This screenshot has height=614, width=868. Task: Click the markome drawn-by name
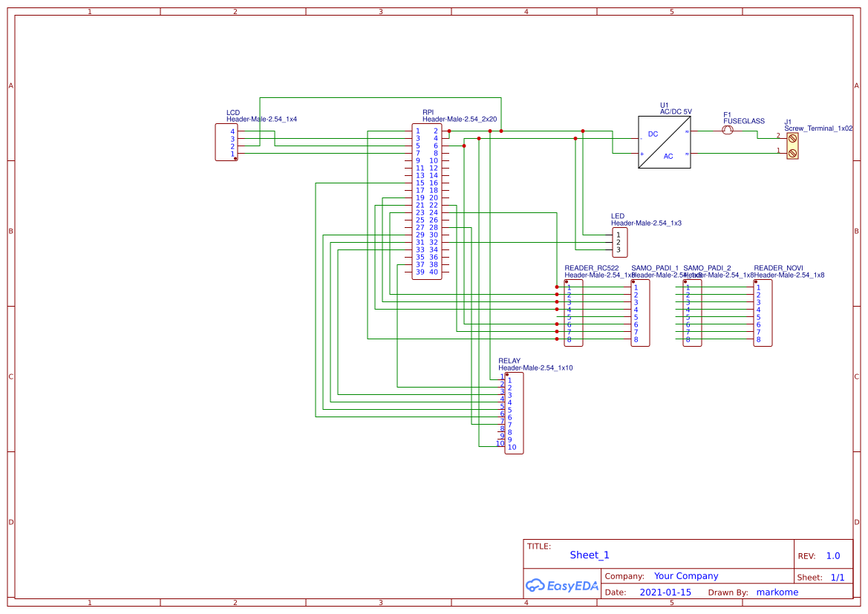pyautogui.click(x=777, y=592)
